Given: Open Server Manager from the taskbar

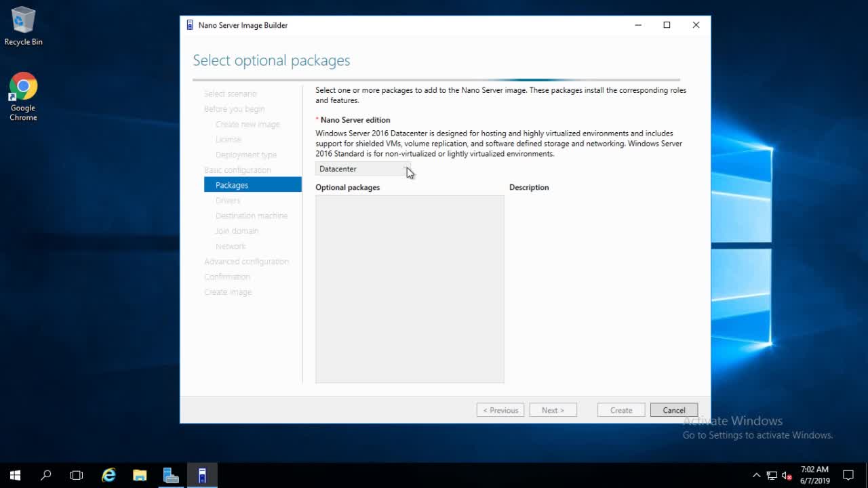Looking at the screenshot, I should pyautogui.click(x=171, y=475).
